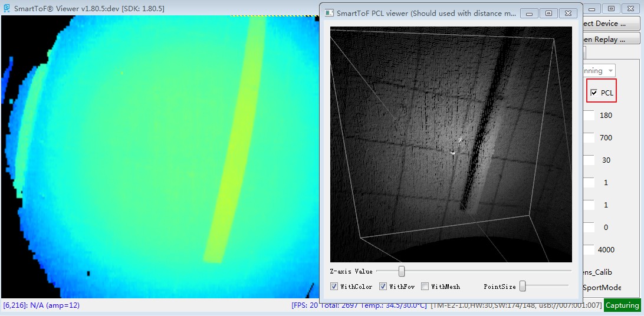Maximize the main SmartToF Viewer window
644x316 pixels.
point(611,8)
